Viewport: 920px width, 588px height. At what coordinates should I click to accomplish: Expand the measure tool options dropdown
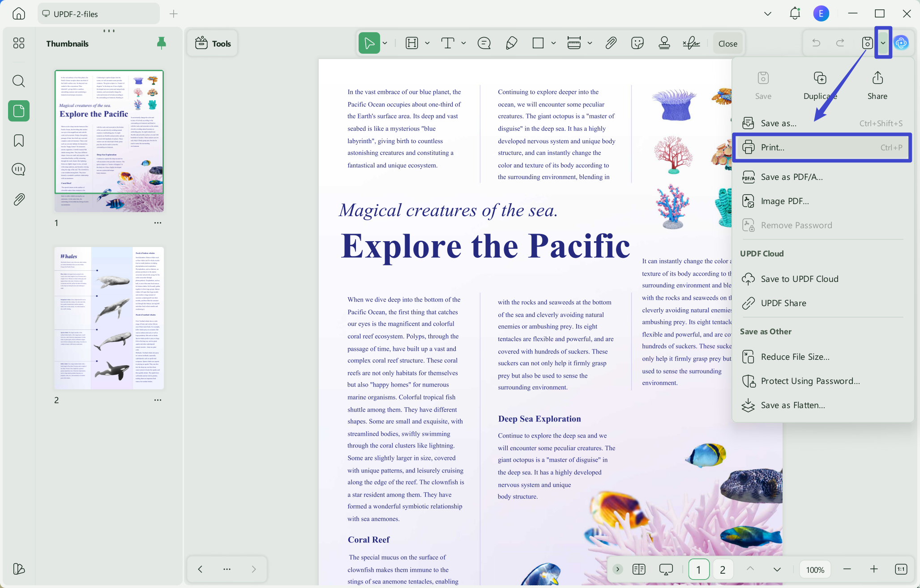590,43
